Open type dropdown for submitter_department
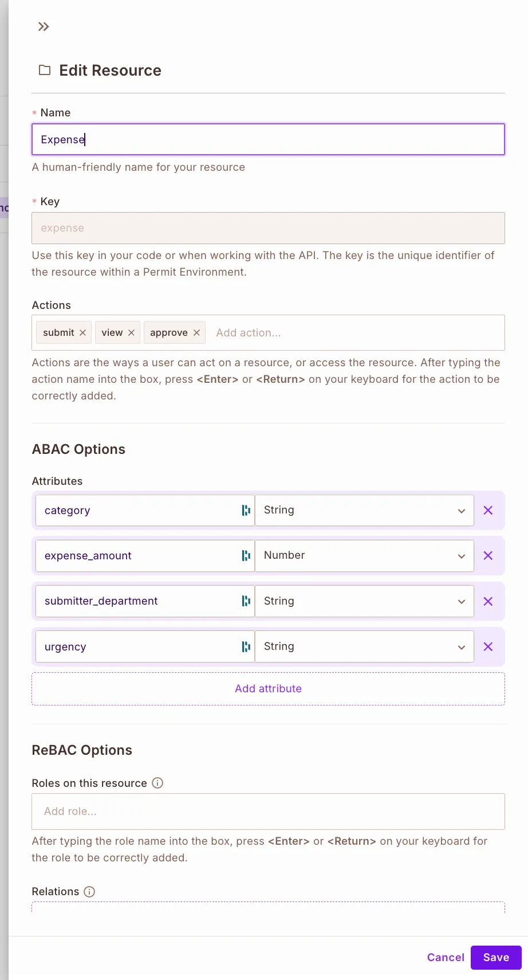This screenshot has height=980, width=528. point(364,601)
